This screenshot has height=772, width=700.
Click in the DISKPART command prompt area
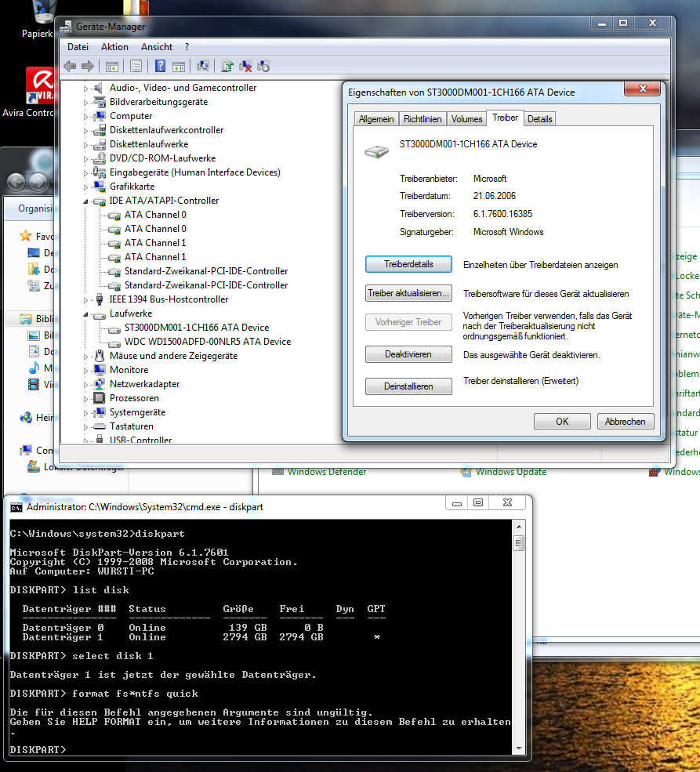(261, 636)
